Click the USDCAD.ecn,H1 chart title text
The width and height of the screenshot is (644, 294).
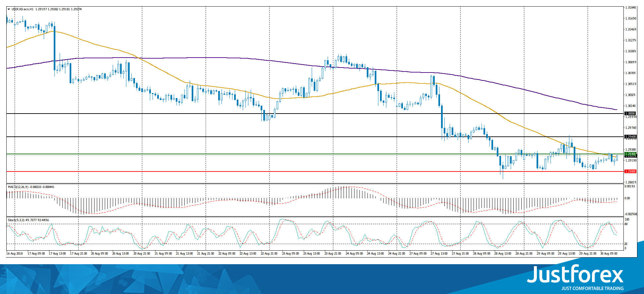pos(23,9)
